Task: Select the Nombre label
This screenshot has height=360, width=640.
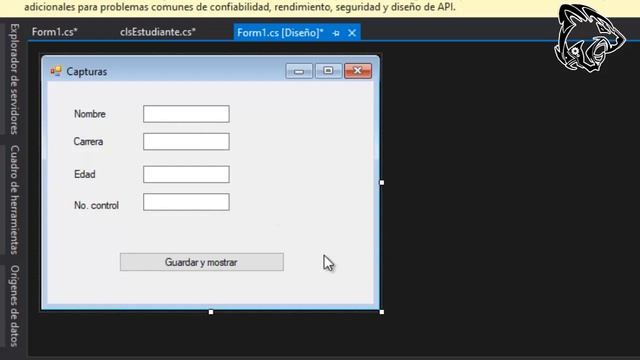Action: tap(90, 114)
